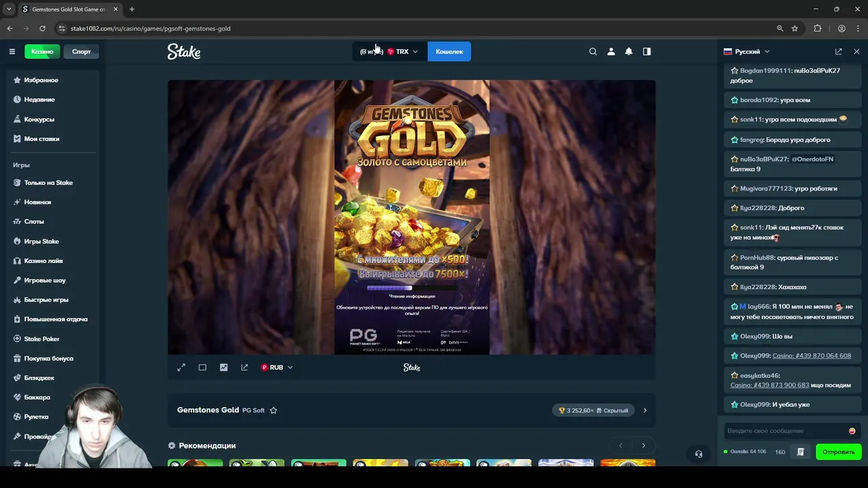Expand Gemstones Gold info chevron
The image size is (868, 488).
coord(645,410)
